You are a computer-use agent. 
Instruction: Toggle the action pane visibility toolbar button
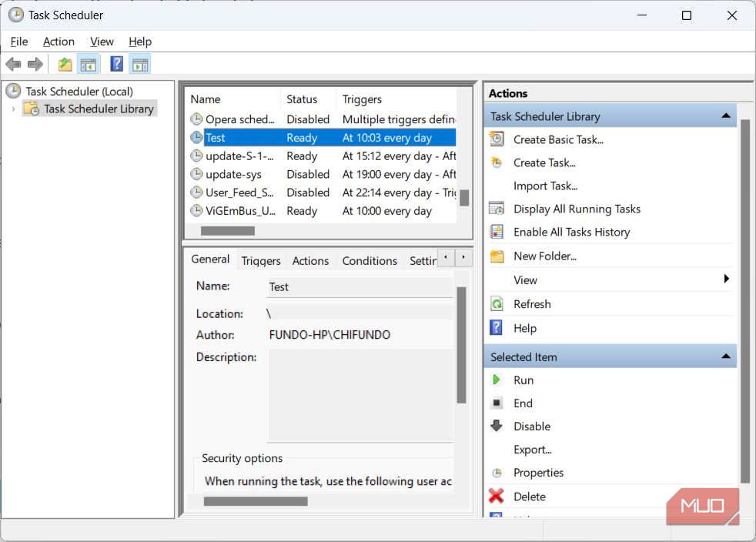point(140,63)
